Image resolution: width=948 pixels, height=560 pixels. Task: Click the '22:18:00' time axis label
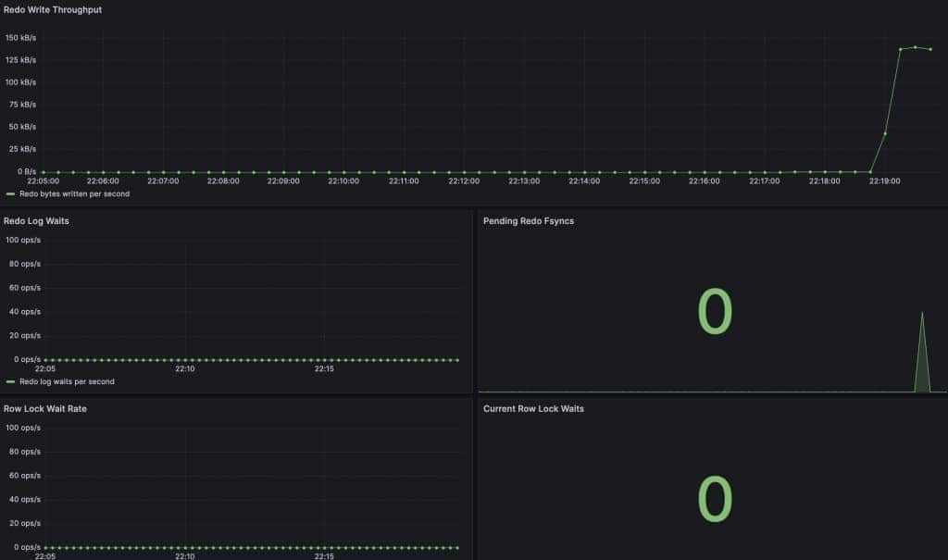tap(825, 180)
